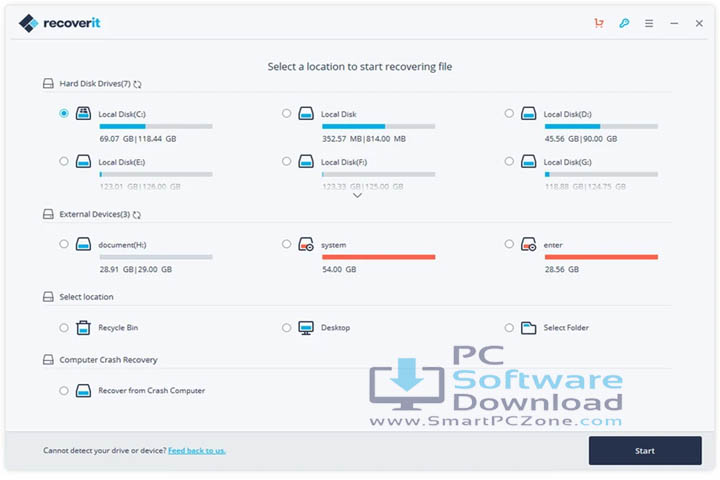
Task: Click the "28.91 GB|29.00 GB" size text
Action: point(136,269)
